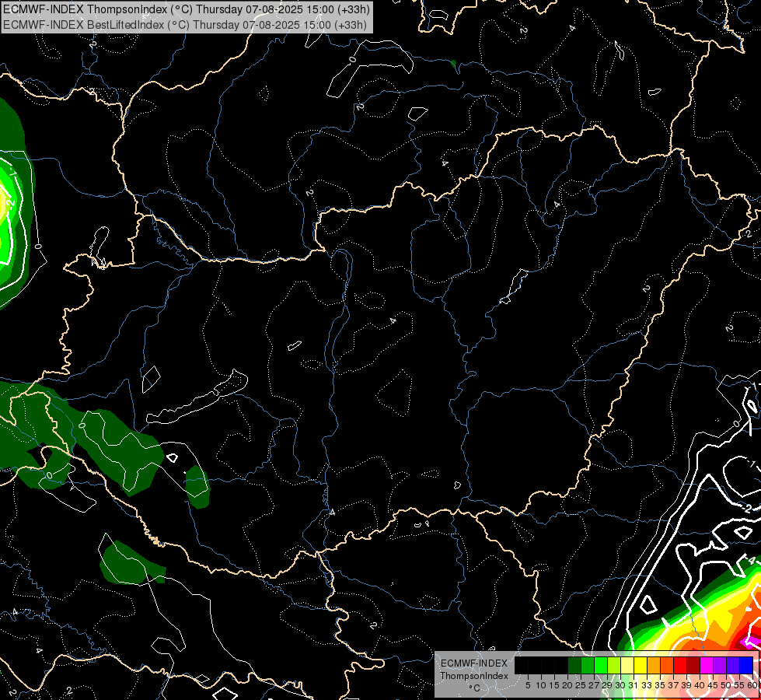Screen dimensions: 761x700
Task: Select the blue 55–60 legend swatch
Action: [746, 666]
